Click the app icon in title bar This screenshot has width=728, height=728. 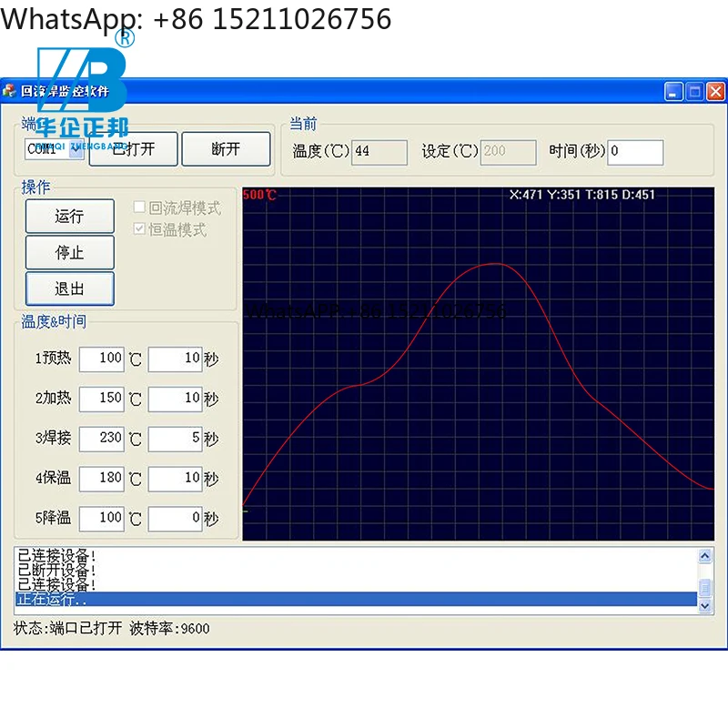point(9,91)
